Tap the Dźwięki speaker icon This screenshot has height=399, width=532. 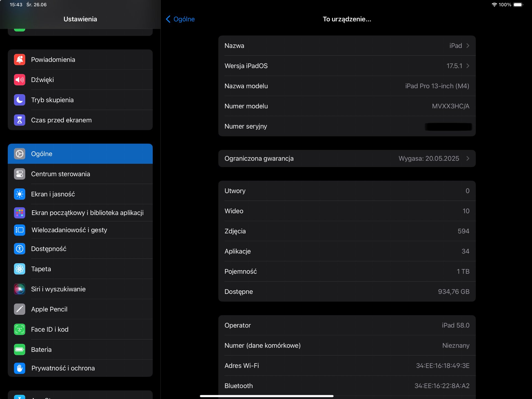19,80
